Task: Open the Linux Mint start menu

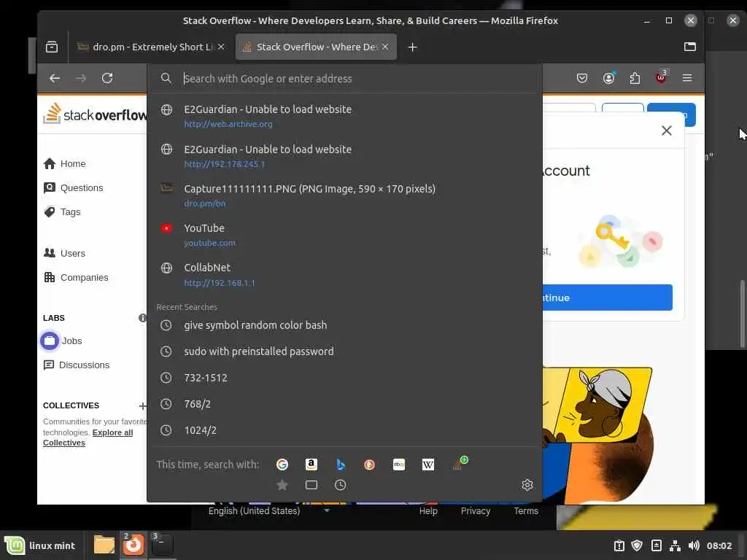Action: coord(40,545)
